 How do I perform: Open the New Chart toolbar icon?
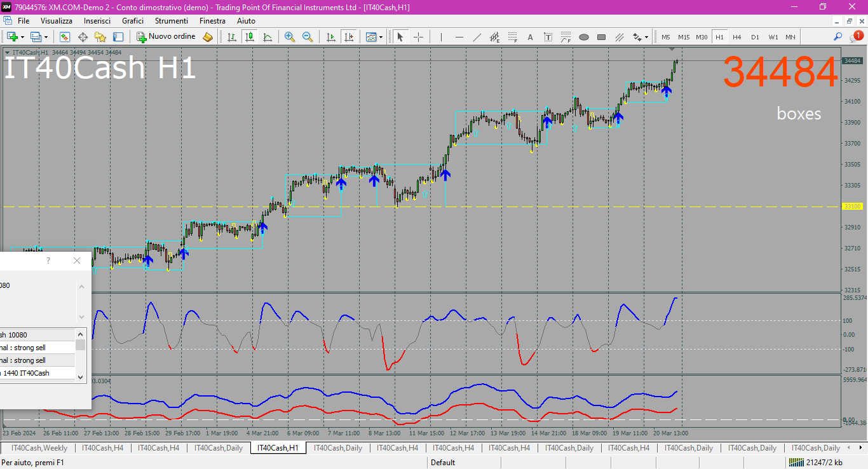click(x=11, y=37)
